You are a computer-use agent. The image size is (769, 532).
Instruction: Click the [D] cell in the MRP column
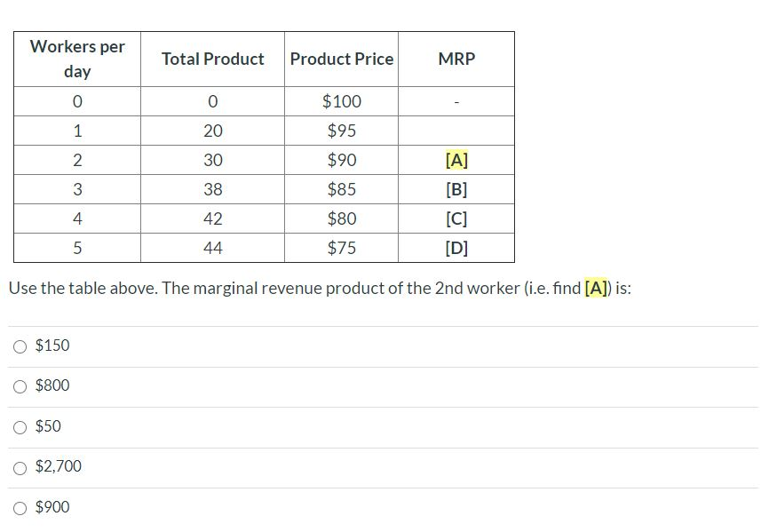pyautogui.click(x=456, y=247)
